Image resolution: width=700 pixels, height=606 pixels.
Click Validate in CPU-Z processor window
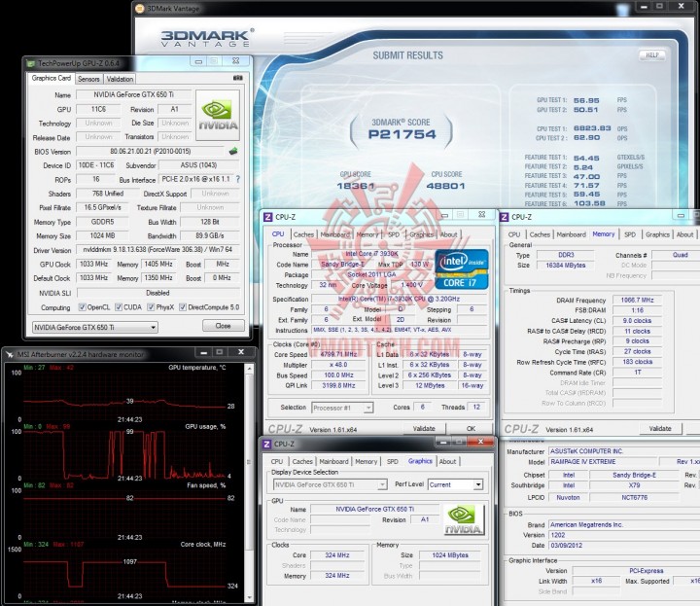[x=424, y=428]
